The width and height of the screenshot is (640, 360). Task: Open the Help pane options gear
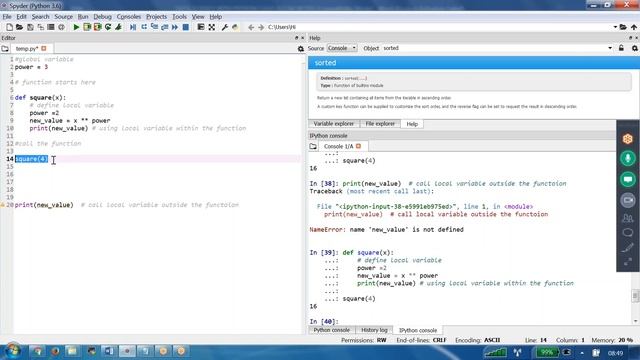(x=635, y=48)
